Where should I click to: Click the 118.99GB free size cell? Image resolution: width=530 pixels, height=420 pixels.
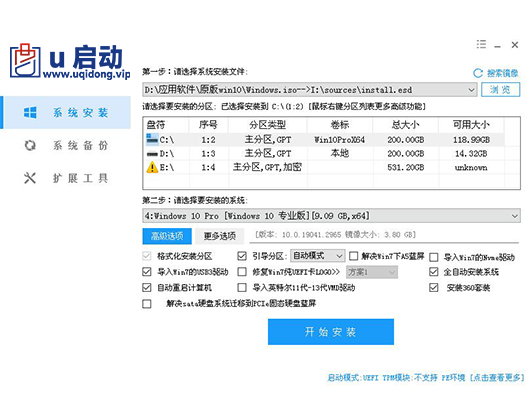coord(471,140)
